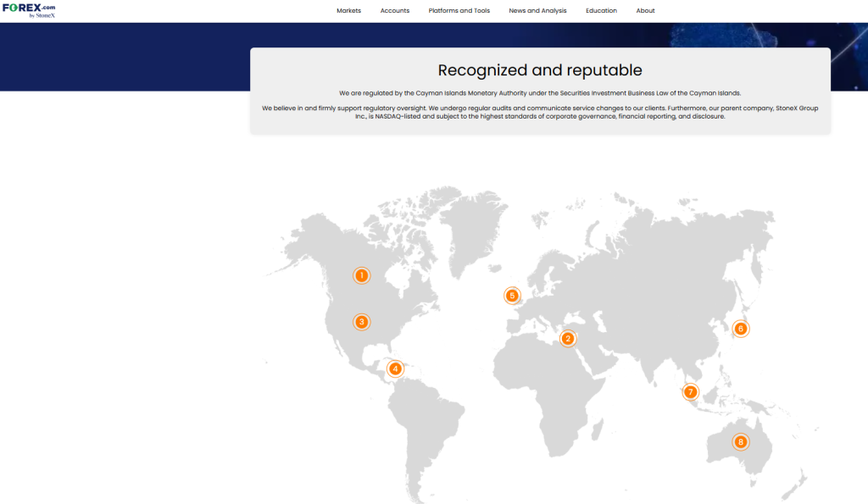
Task: Select map marker number 6 in Japan
Action: click(741, 329)
